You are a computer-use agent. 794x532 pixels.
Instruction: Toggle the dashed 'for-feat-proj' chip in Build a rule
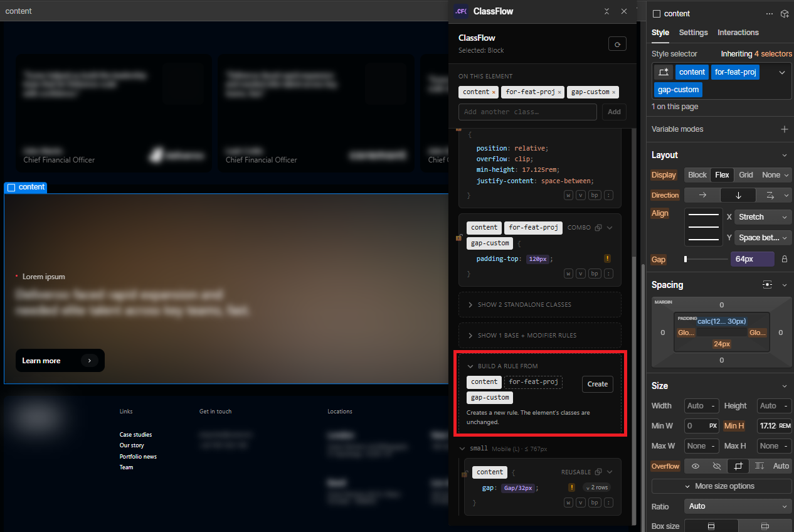(x=533, y=381)
